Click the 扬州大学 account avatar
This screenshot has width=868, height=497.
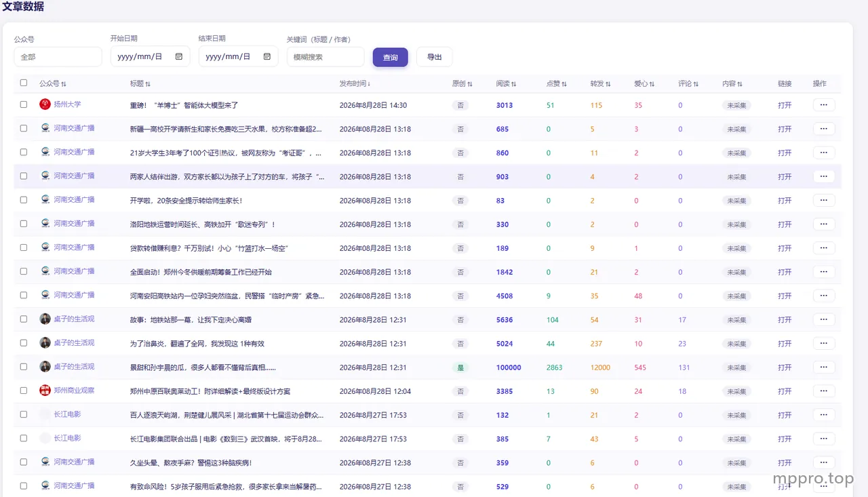click(45, 104)
